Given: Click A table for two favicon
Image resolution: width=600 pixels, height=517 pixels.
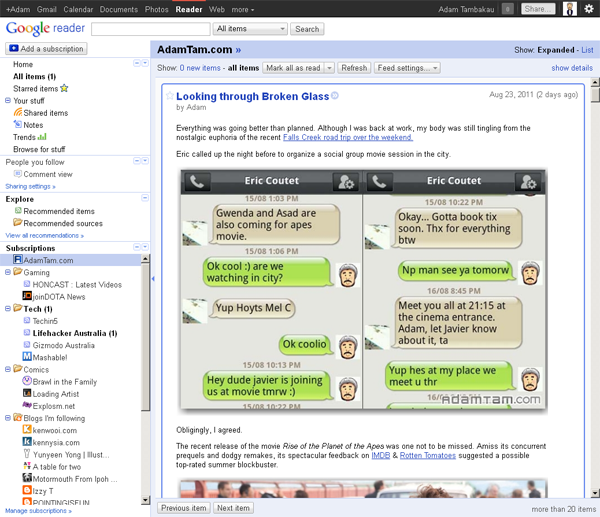Looking at the screenshot, I should coord(27,466).
